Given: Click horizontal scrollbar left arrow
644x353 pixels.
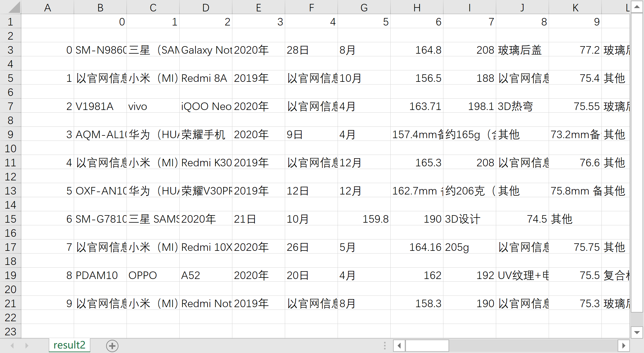Looking at the screenshot, I should pyautogui.click(x=399, y=346).
